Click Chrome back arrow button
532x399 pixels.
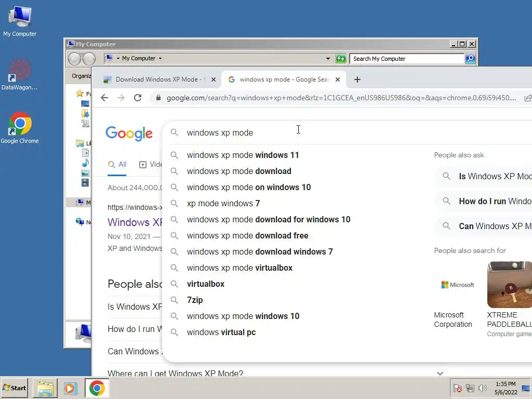click(104, 98)
